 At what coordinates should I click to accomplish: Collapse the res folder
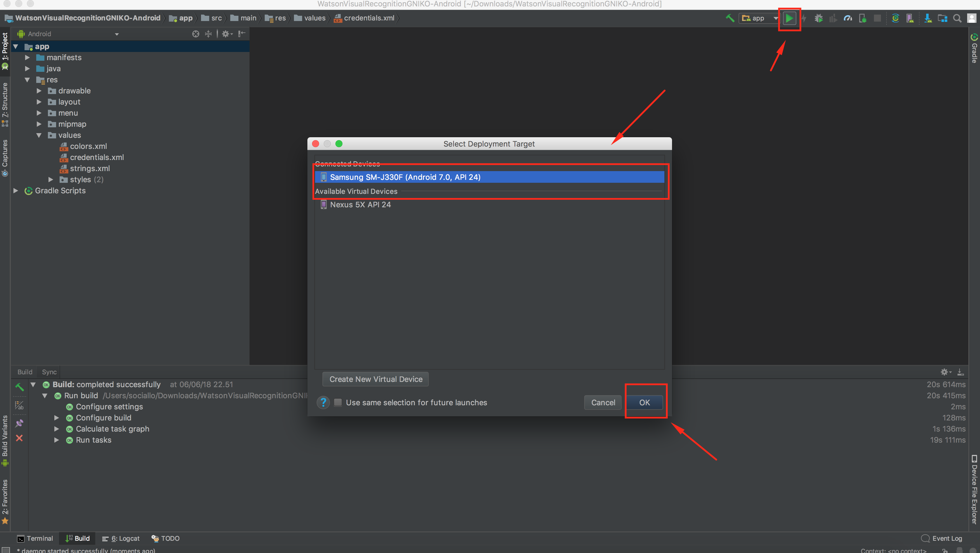[27, 79]
